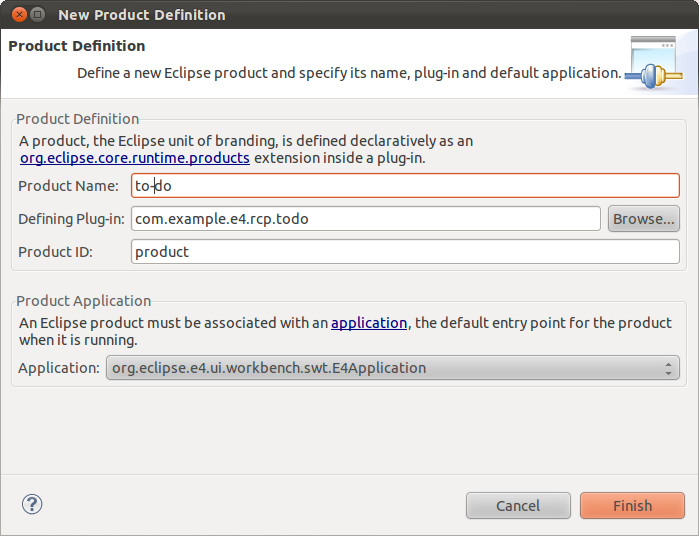Click inside the Defining Plug-in field

365,219
